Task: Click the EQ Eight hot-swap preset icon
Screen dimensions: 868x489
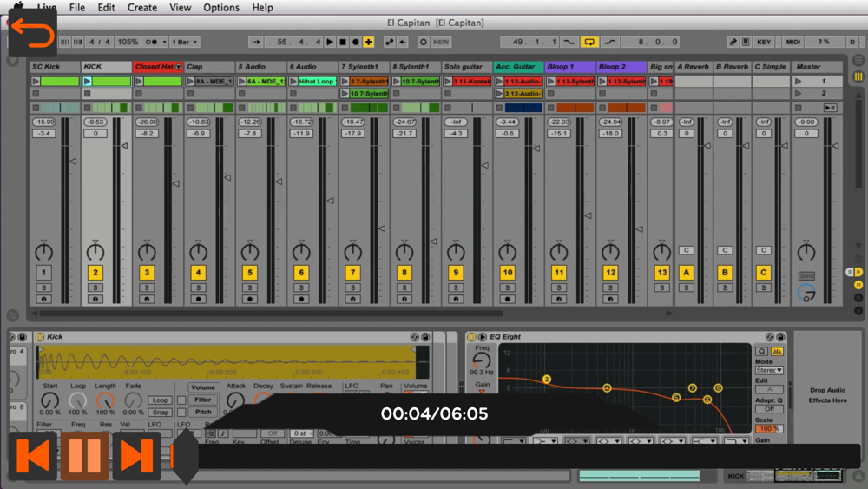Action: [x=769, y=337]
